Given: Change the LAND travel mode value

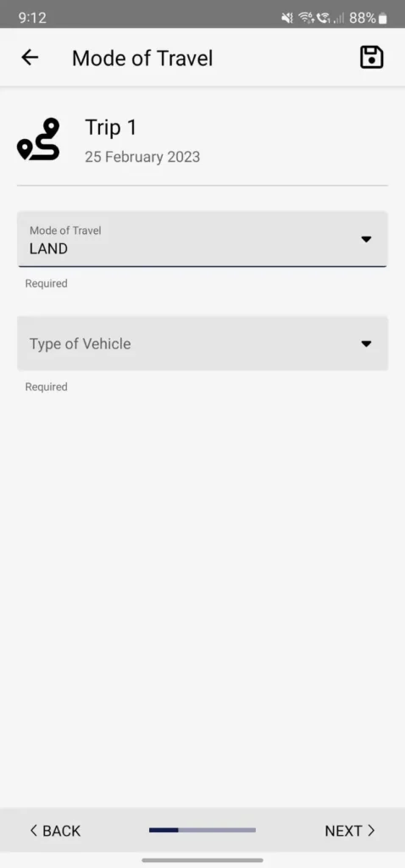Looking at the screenshot, I should point(202,239).
